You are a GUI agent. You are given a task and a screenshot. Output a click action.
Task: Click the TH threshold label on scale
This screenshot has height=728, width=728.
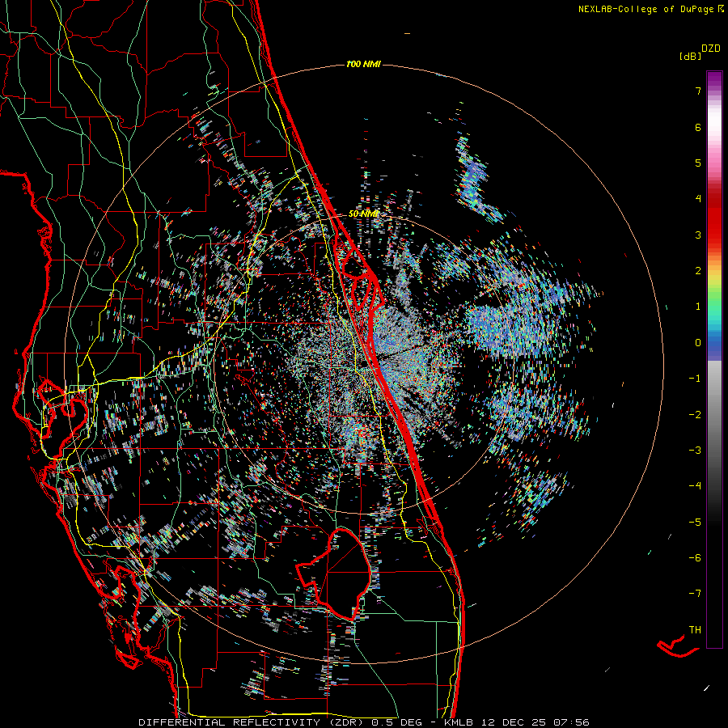[695, 630]
